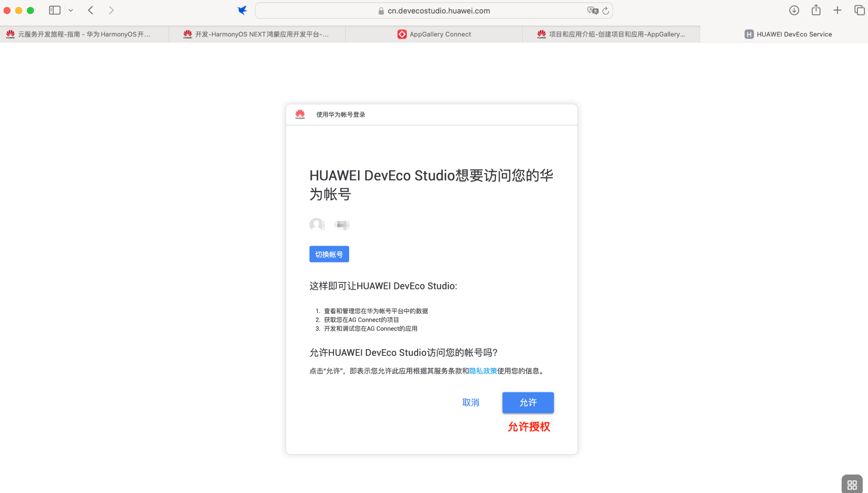Open the 隐私政策 privacy policy link
Image resolution: width=868 pixels, height=493 pixels.
482,371
